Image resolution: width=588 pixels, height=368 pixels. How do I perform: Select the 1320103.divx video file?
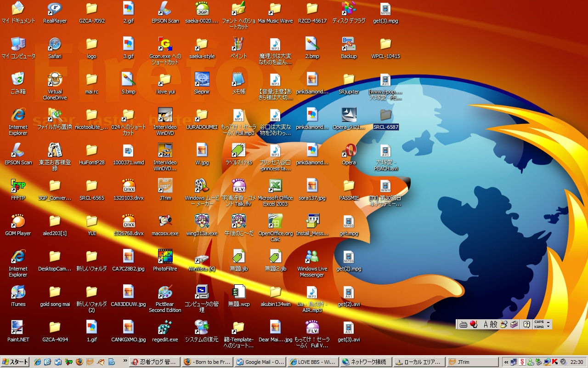point(128,190)
